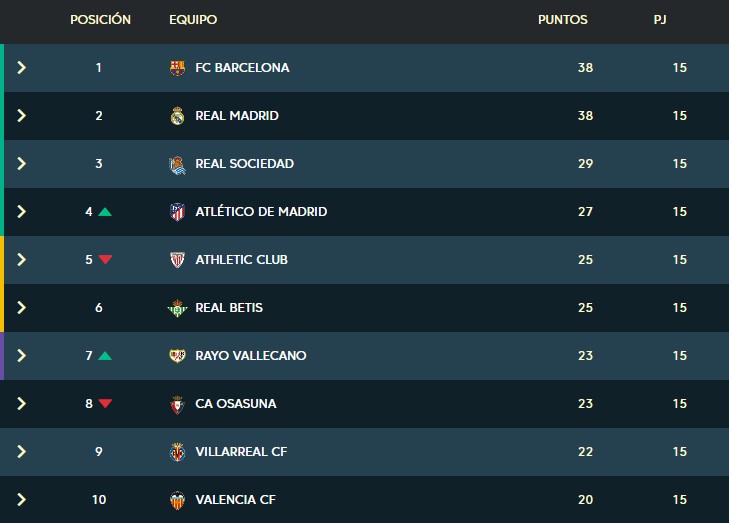This screenshot has height=523, width=729.
Task: Click the POSICIÓN column header
Action: [x=100, y=20]
